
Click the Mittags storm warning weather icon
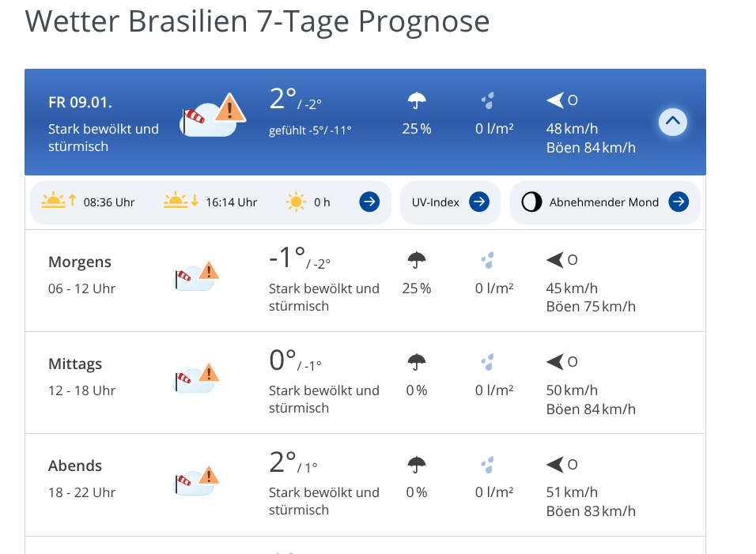(x=197, y=378)
